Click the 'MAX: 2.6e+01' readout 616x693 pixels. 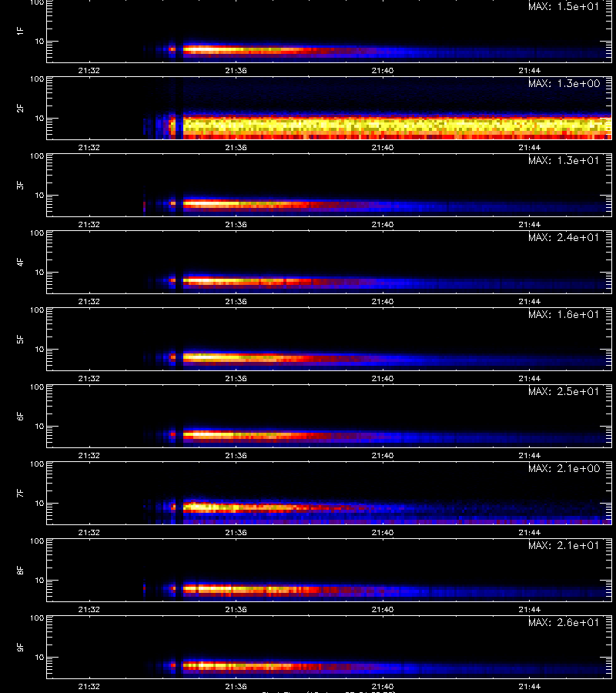pyautogui.click(x=564, y=622)
